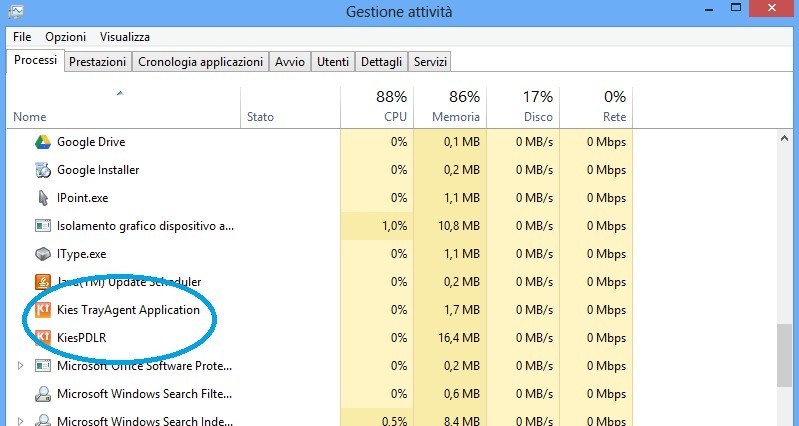Open the Servizi tab
The width and height of the screenshot is (799, 426).
coord(430,62)
